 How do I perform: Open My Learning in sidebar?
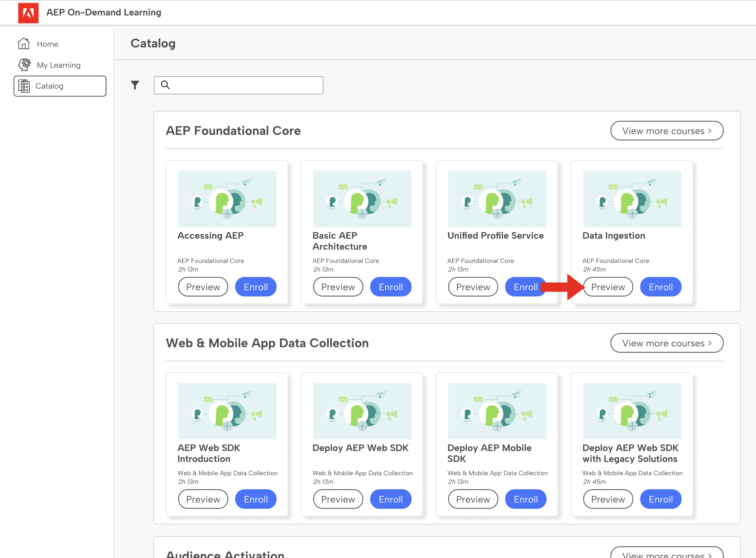pos(60,65)
